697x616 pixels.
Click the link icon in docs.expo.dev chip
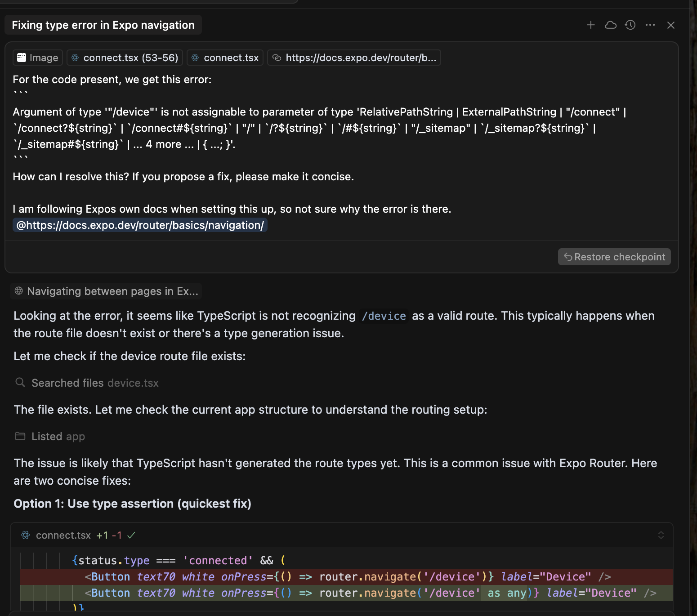click(277, 58)
